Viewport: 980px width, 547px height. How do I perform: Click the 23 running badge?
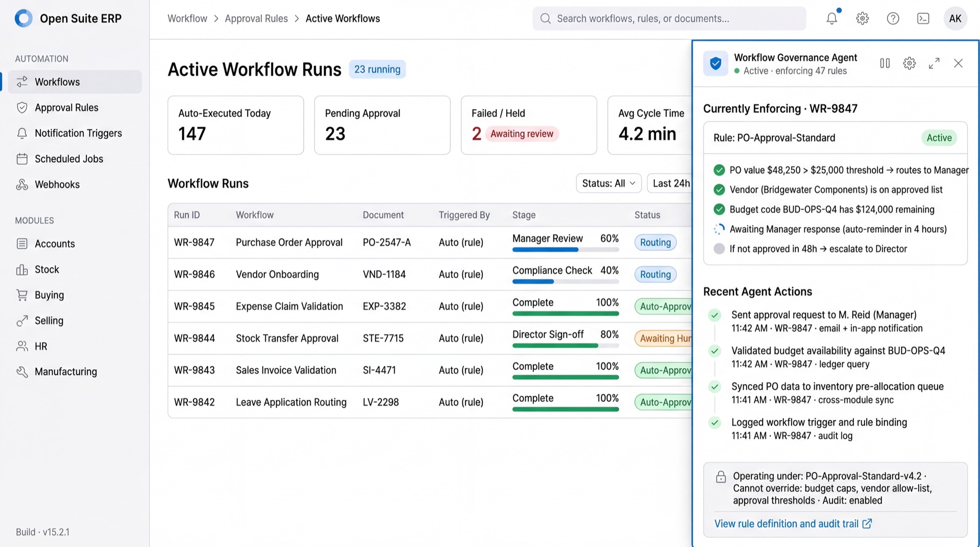coord(377,69)
